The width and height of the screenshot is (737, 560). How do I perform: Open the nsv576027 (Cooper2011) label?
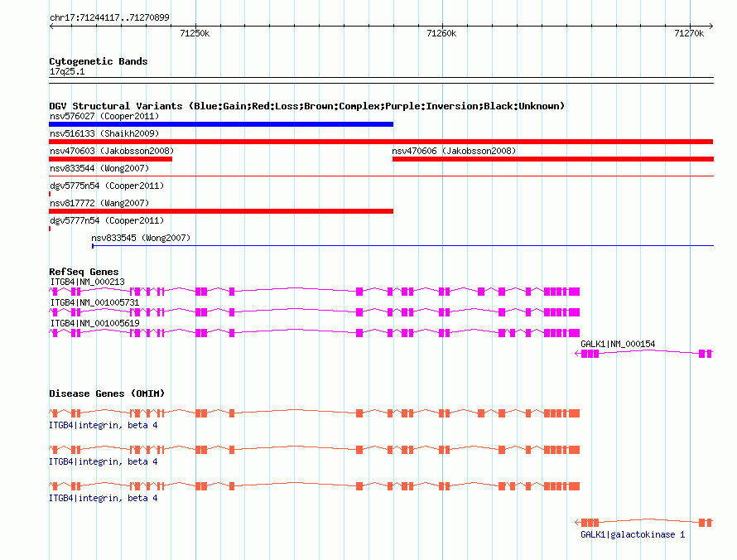(x=104, y=116)
